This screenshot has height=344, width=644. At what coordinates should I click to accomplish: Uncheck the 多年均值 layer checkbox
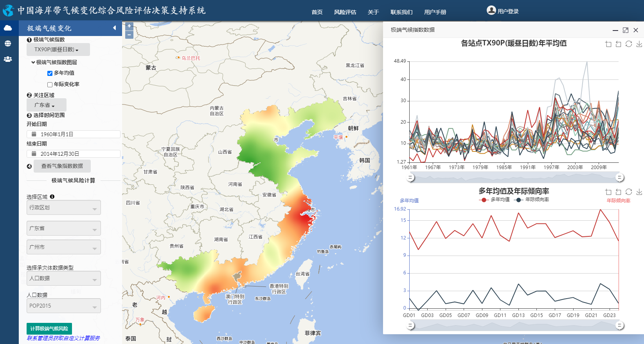pos(50,73)
